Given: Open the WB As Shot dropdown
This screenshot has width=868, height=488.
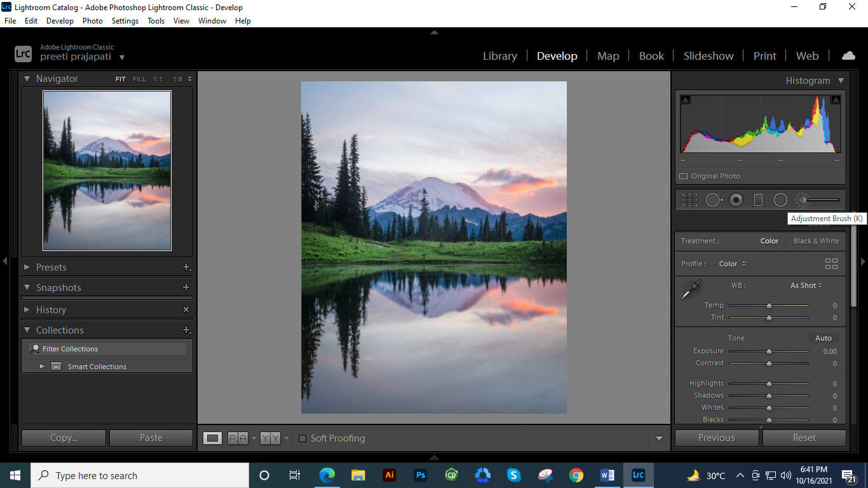Looking at the screenshot, I should 805,285.
